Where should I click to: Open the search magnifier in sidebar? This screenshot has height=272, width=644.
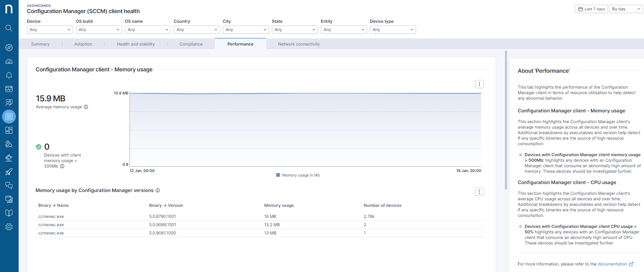(9, 28)
